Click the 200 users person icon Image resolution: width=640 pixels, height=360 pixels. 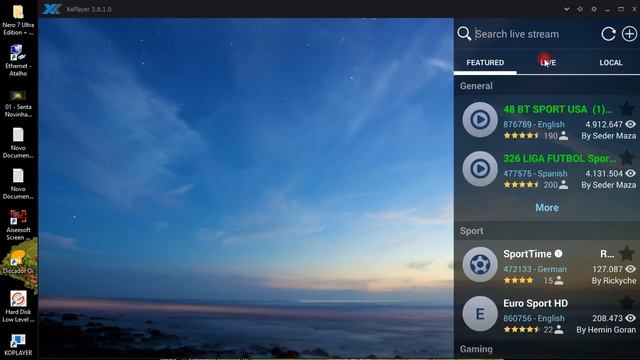click(x=563, y=184)
